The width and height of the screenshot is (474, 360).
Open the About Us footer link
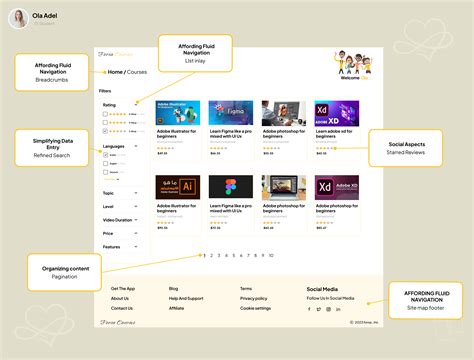point(120,298)
